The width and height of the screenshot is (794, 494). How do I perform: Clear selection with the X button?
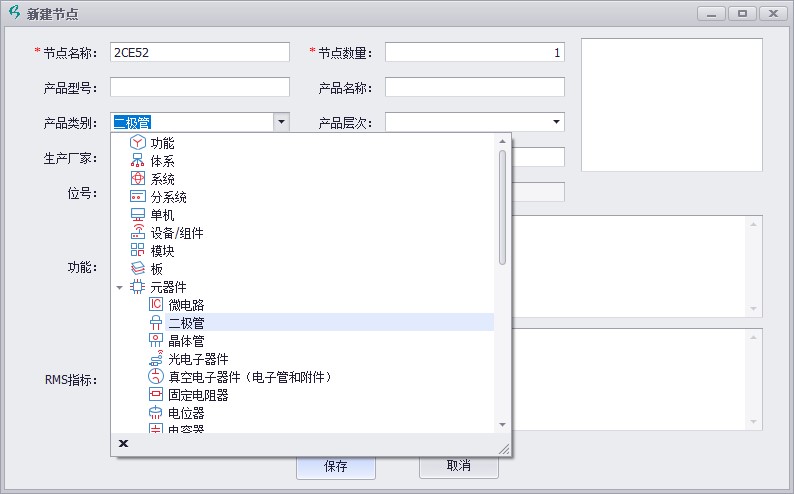(x=124, y=443)
